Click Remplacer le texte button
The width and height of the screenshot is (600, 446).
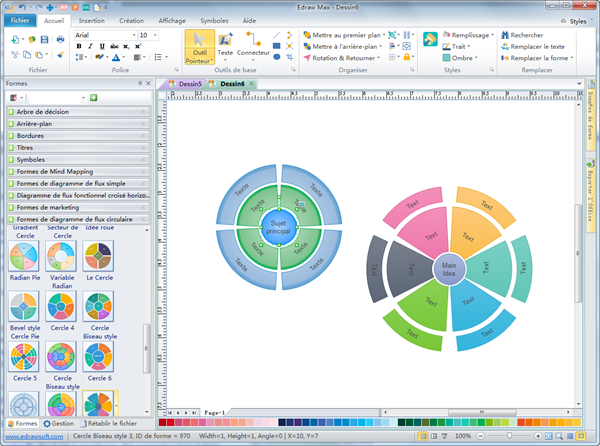pos(536,46)
